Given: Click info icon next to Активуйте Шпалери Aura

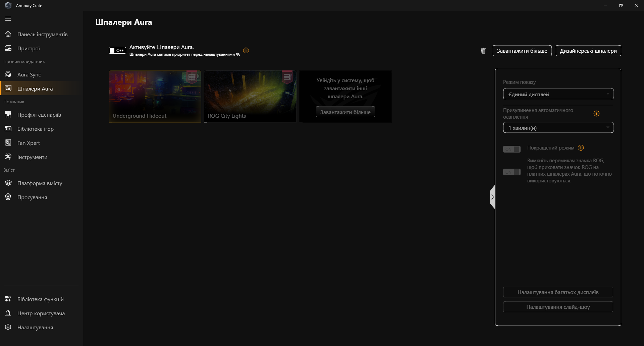Looking at the screenshot, I should tap(246, 51).
